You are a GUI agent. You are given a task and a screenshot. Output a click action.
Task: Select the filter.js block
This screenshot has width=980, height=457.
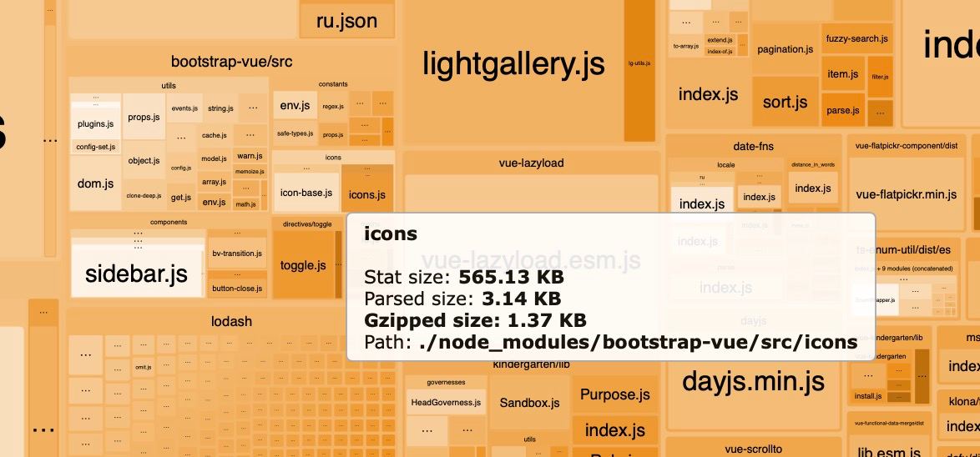[x=880, y=77]
